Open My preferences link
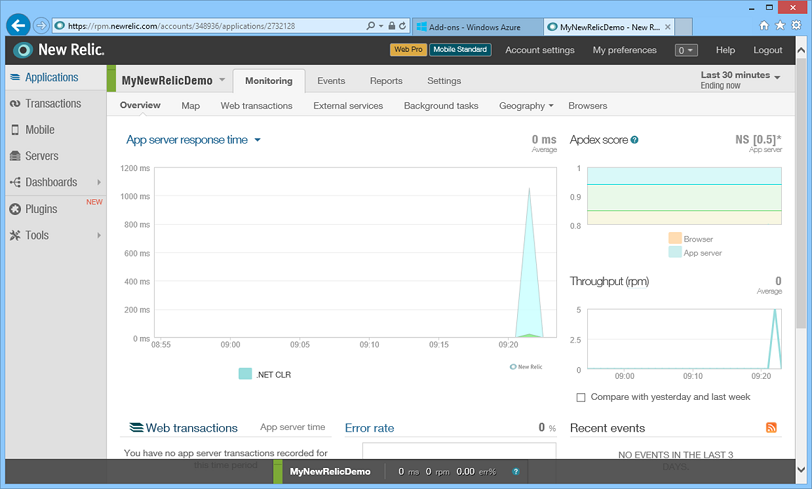Screen dimensions: 812x489 click(625, 50)
